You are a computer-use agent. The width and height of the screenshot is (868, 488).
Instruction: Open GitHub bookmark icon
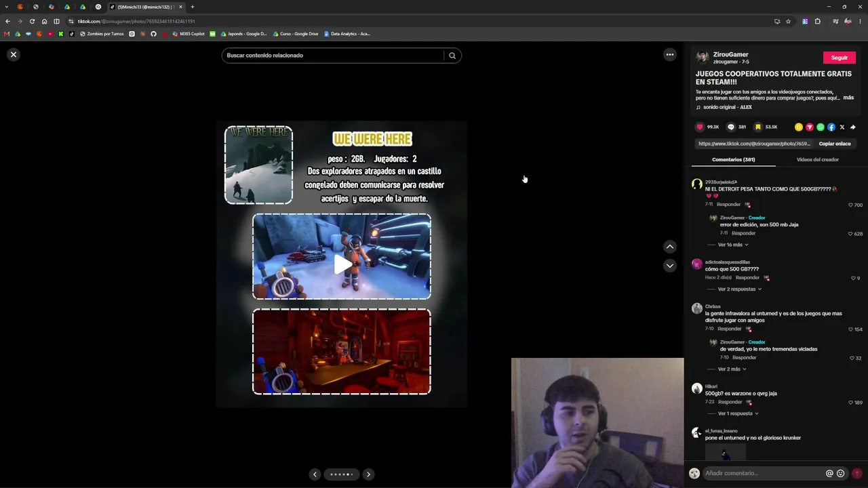point(153,34)
